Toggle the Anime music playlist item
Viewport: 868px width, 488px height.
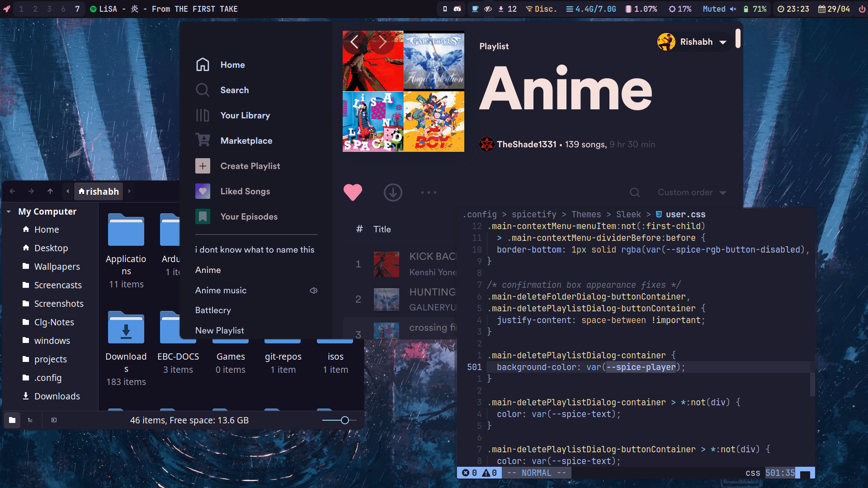221,290
